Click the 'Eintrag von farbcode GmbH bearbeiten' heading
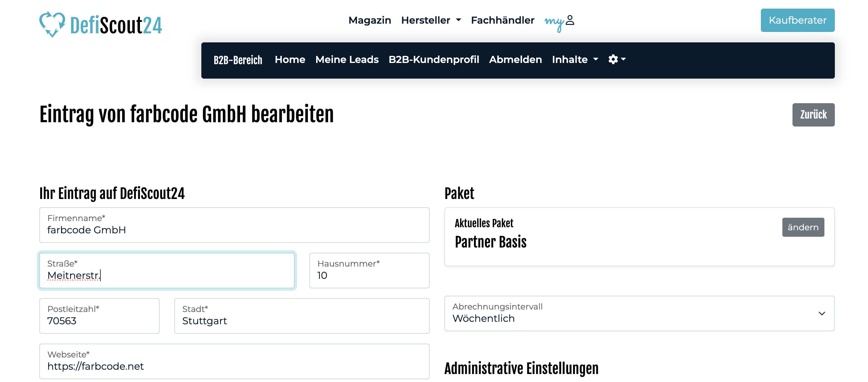 click(x=186, y=115)
